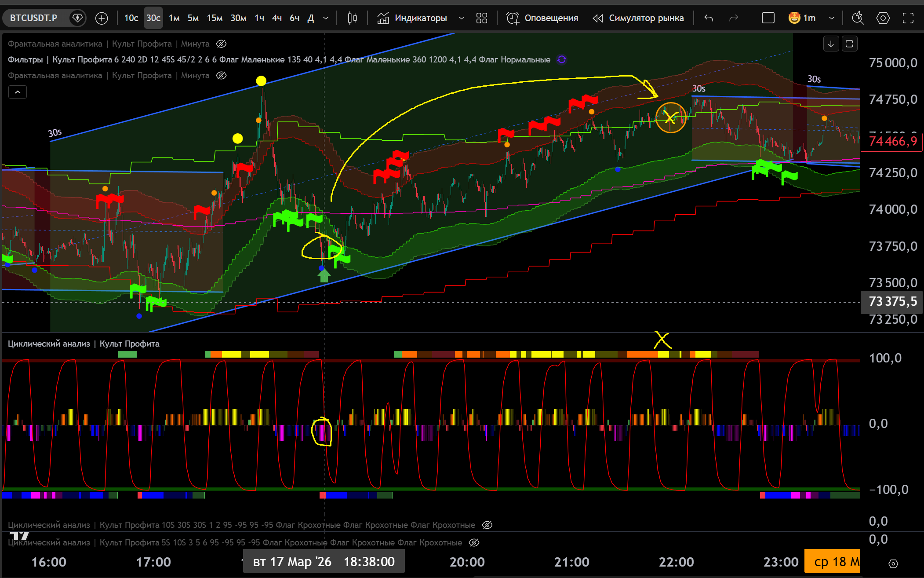Toggle visibility of second Фрактальная аналитика indicator
The height and width of the screenshot is (578, 924).
tap(222, 75)
